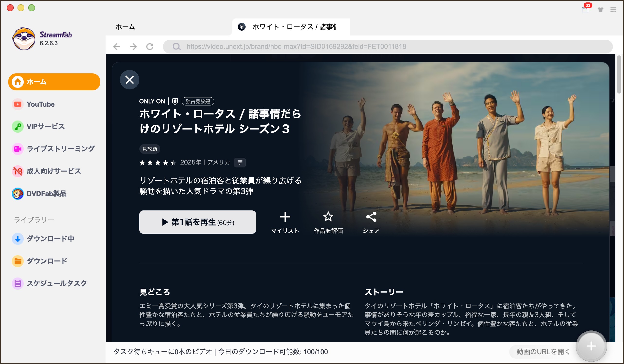Image resolution: width=624 pixels, height=364 pixels.
Task: Play episode 1 with 第1話を再生
Action: [x=197, y=222]
